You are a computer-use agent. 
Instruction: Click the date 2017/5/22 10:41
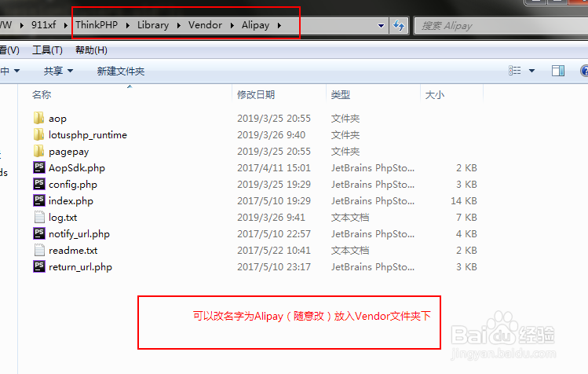coord(274,251)
